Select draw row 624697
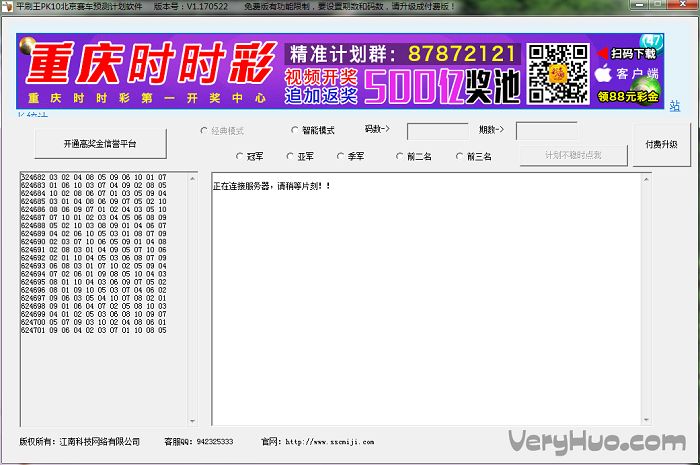Image resolution: width=700 pixels, height=465 pixels. pos(93,298)
